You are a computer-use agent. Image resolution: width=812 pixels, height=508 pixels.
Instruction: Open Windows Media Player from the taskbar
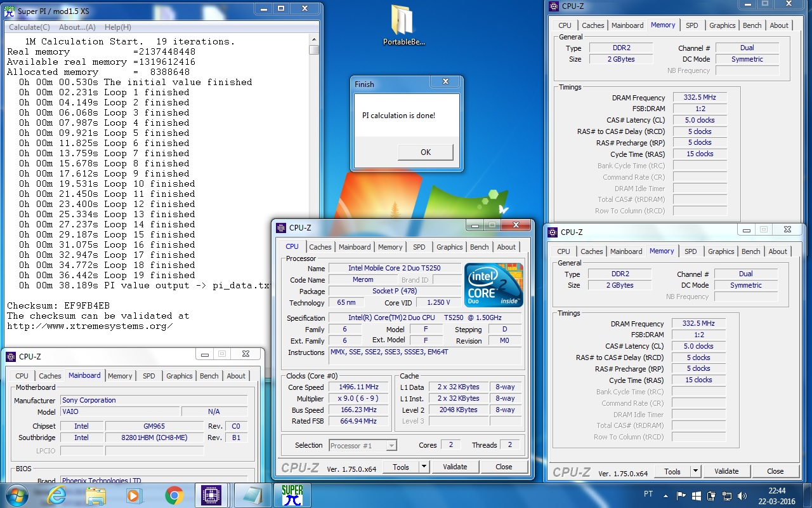pos(134,495)
